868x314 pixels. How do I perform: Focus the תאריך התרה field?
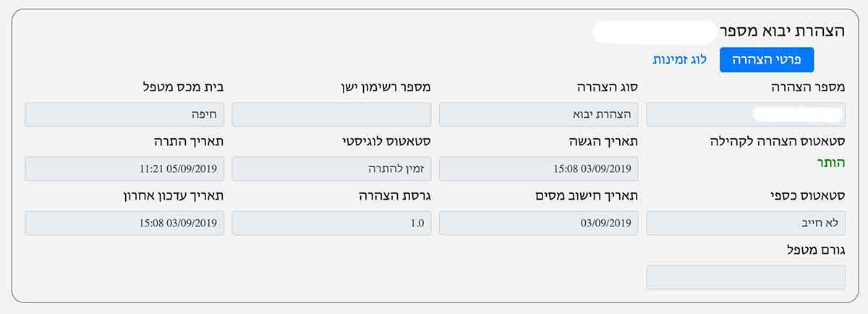click(x=124, y=169)
